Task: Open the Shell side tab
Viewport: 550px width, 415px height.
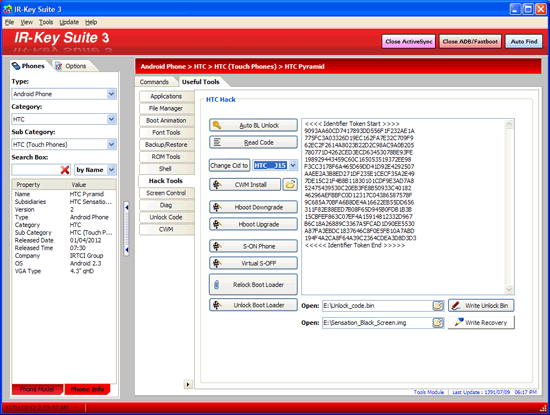Action: tap(166, 169)
